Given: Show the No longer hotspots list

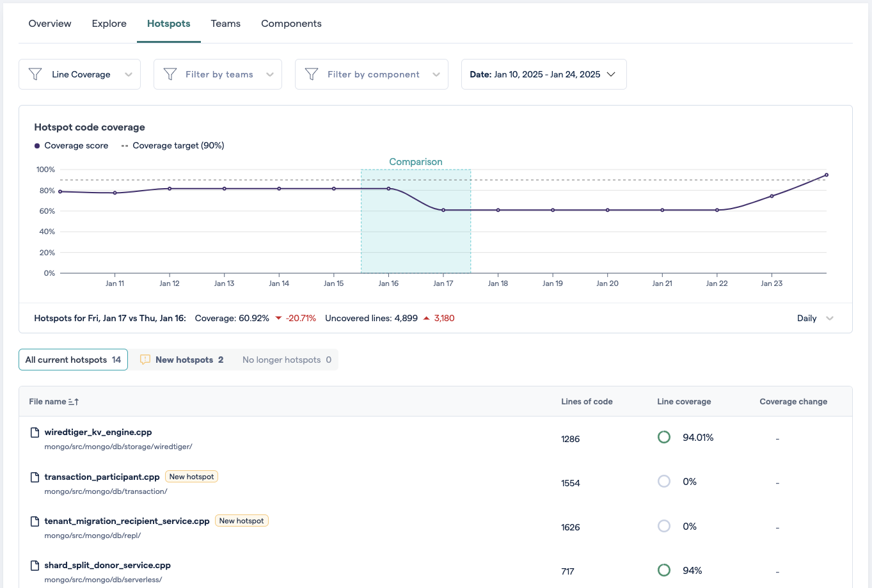Looking at the screenshot, I should point(287,360).
